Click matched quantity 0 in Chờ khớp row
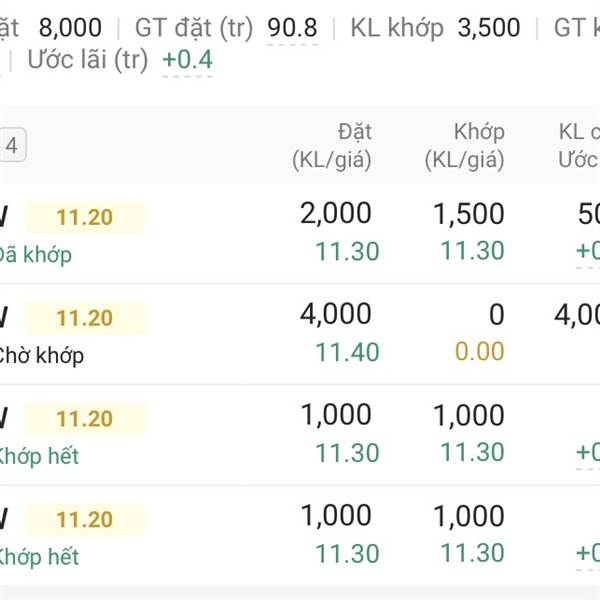This screenshot has height=600, width=600. tap(496, 314)
